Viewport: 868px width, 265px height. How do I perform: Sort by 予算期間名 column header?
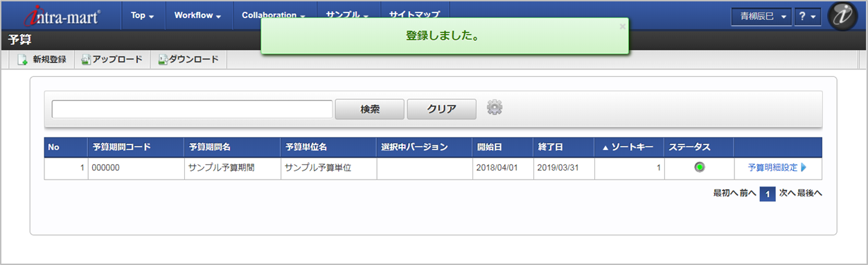231,147
